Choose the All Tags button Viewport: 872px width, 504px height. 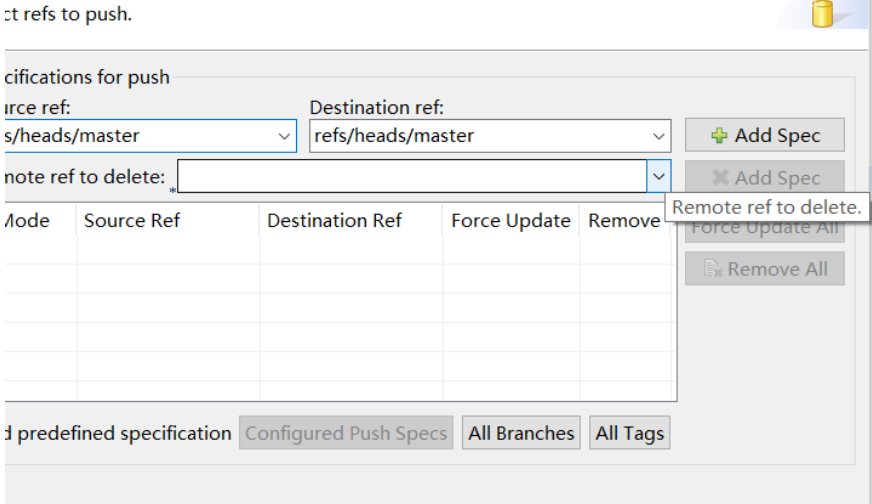629,433
